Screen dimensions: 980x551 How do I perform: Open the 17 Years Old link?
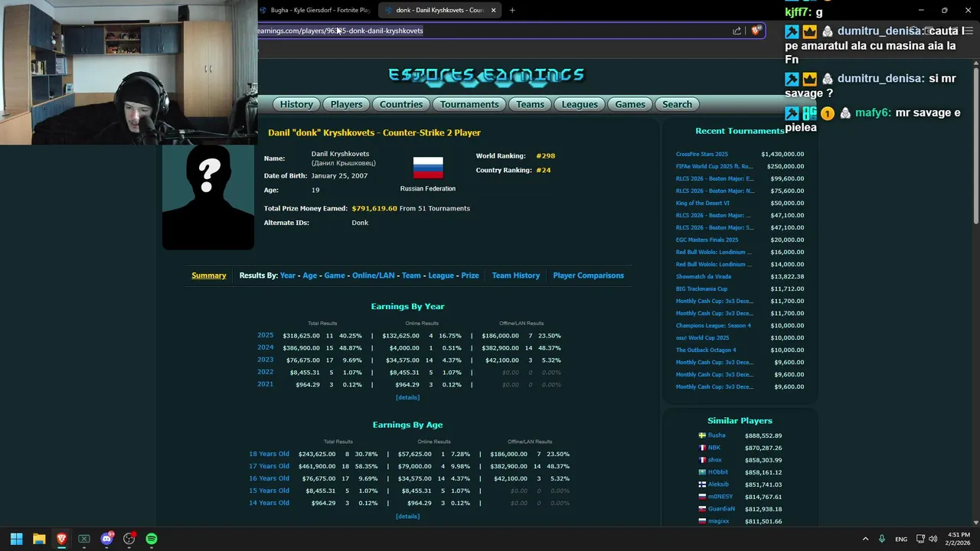pyautogui.click(x=269, y=466)
